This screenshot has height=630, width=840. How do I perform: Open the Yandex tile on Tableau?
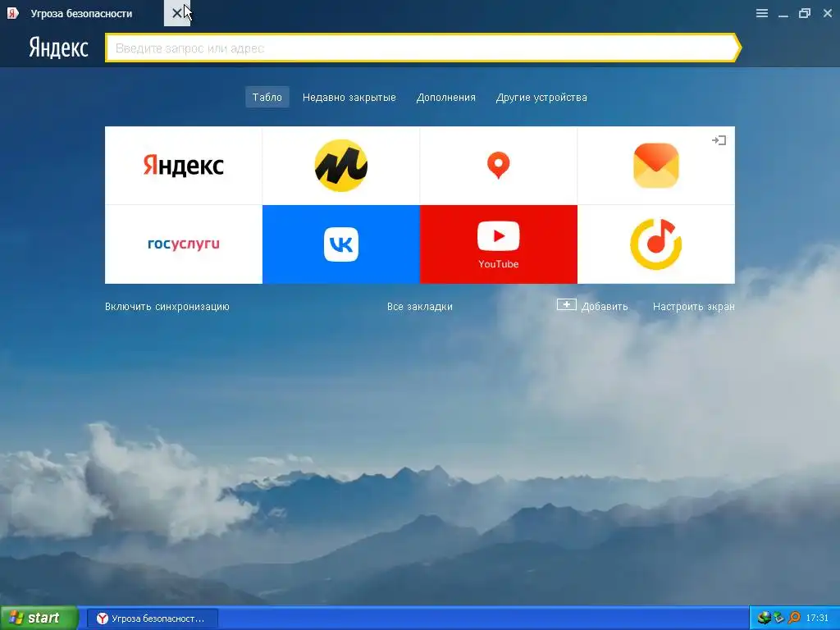pyautogui.click(x=183, y=166)
